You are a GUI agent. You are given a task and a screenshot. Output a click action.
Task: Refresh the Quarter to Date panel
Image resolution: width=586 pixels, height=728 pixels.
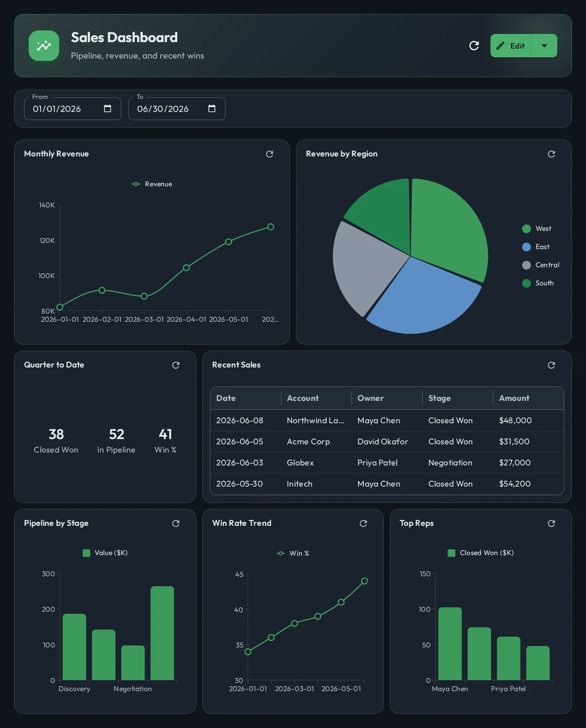(x=176, y=365)
